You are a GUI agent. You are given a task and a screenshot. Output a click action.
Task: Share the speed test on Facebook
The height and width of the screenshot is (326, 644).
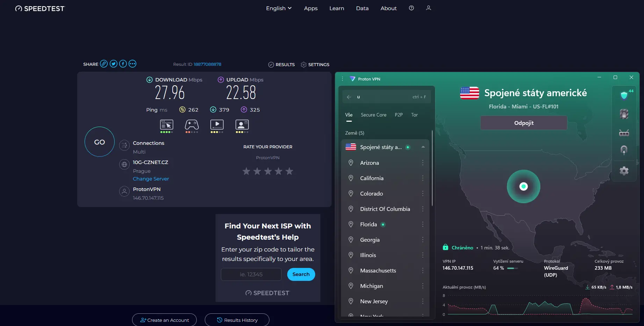(123, 64)
